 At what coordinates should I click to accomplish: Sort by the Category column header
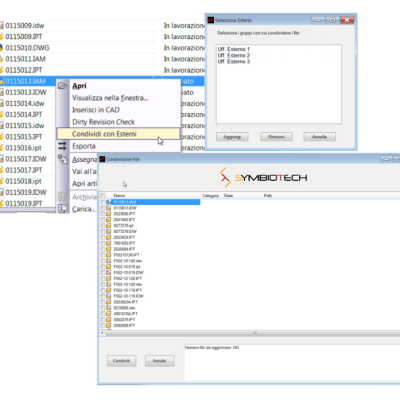211,196
